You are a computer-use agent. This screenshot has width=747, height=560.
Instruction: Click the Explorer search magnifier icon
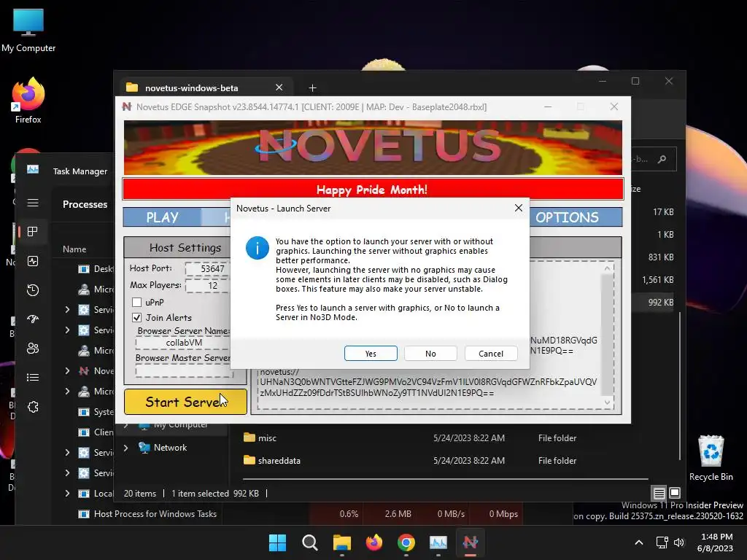click(662, 159)
